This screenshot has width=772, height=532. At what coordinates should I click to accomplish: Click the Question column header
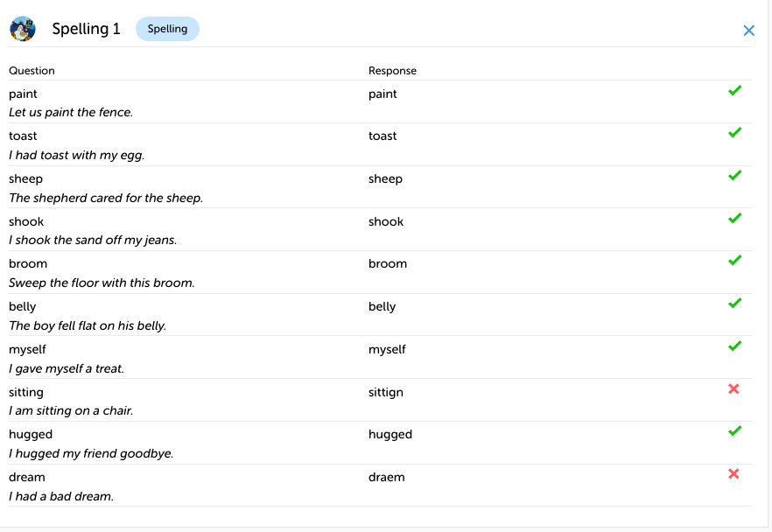tap(32, 71)
